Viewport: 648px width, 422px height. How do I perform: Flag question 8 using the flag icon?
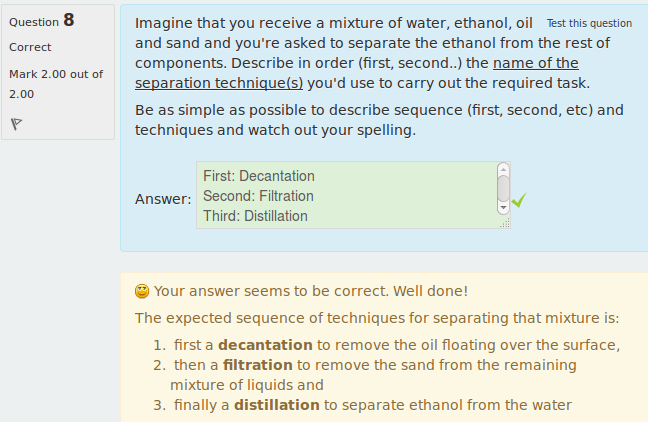[x=16, y=124]
